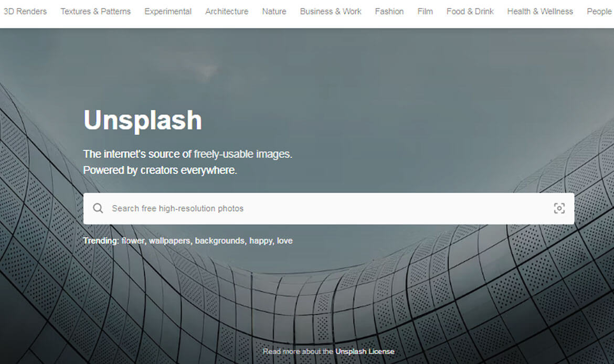Viewport: 614px width, 364px height.
Task: Open the Business & Work category
Action: 331,12
